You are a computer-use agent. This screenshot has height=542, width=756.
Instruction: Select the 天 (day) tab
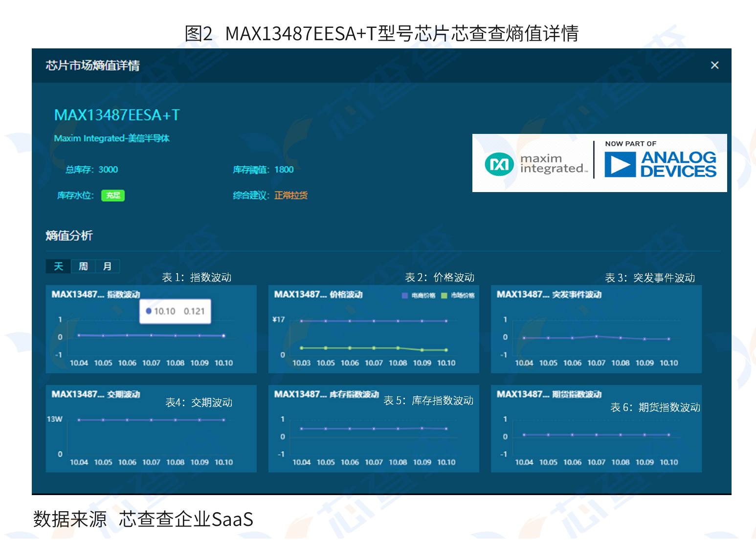click(59, 266)
